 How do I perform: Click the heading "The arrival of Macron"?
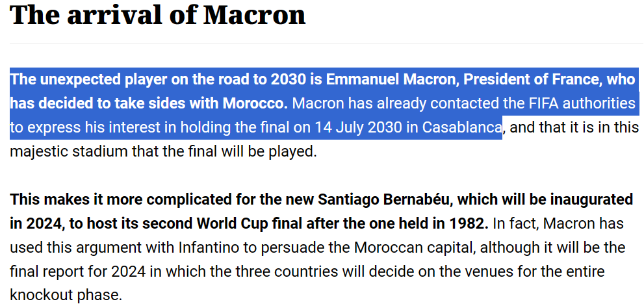(158, 14)
